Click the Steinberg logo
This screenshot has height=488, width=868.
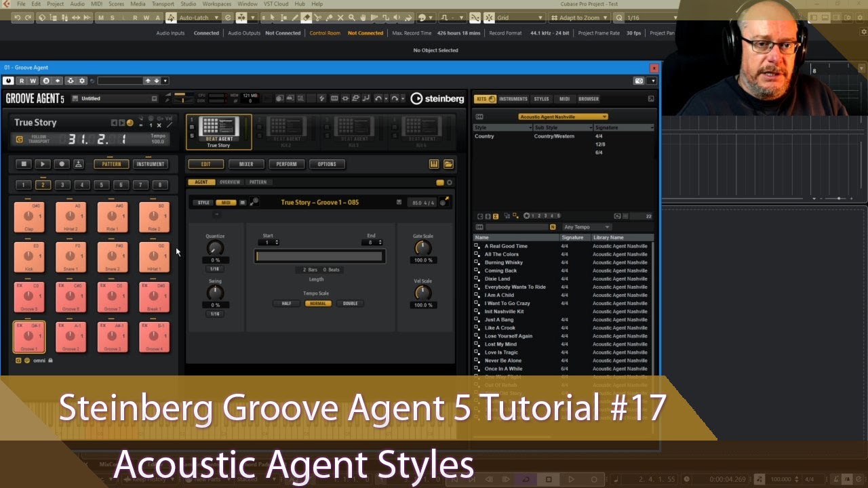click(x=438, y=99)
